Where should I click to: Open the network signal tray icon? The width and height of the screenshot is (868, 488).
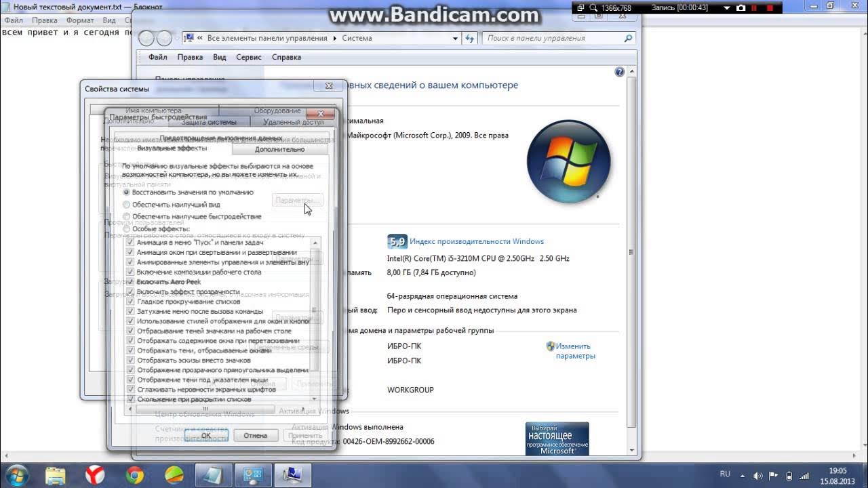click(804, 475)
